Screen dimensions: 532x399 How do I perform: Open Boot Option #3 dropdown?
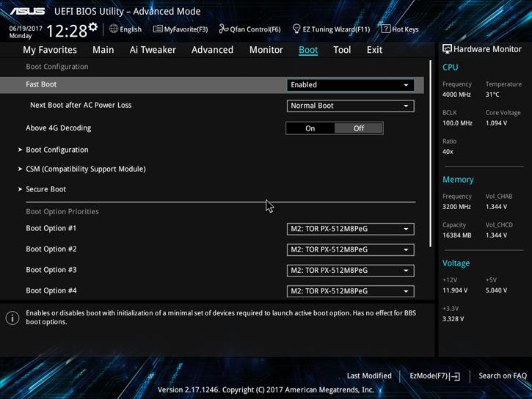350,271
